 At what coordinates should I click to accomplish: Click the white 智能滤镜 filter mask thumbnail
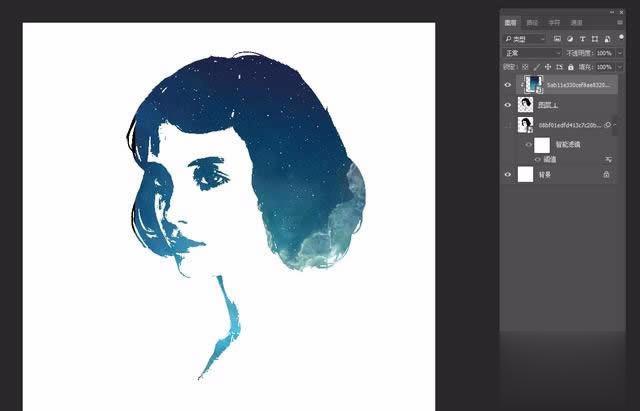click(542, 144)
